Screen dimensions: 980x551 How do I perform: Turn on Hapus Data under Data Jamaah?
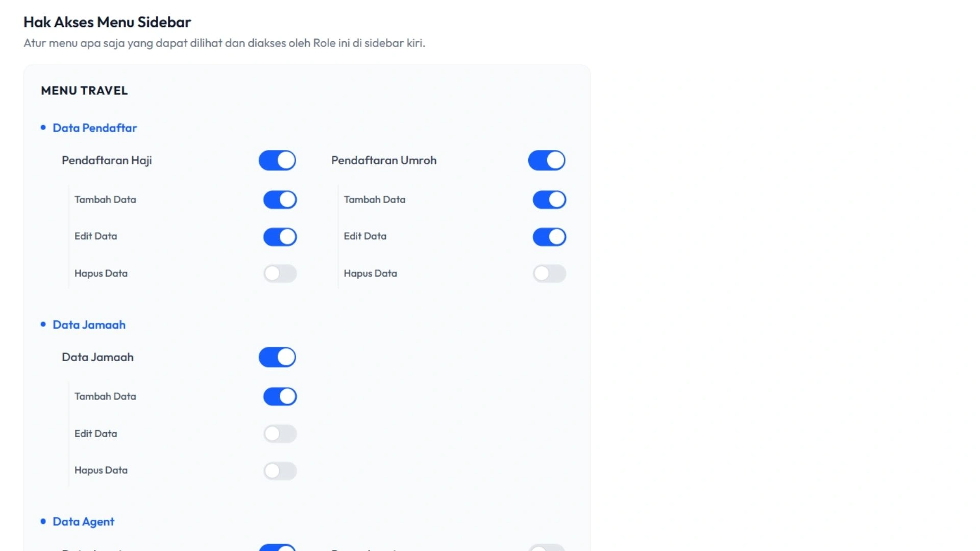pos(280,470)
